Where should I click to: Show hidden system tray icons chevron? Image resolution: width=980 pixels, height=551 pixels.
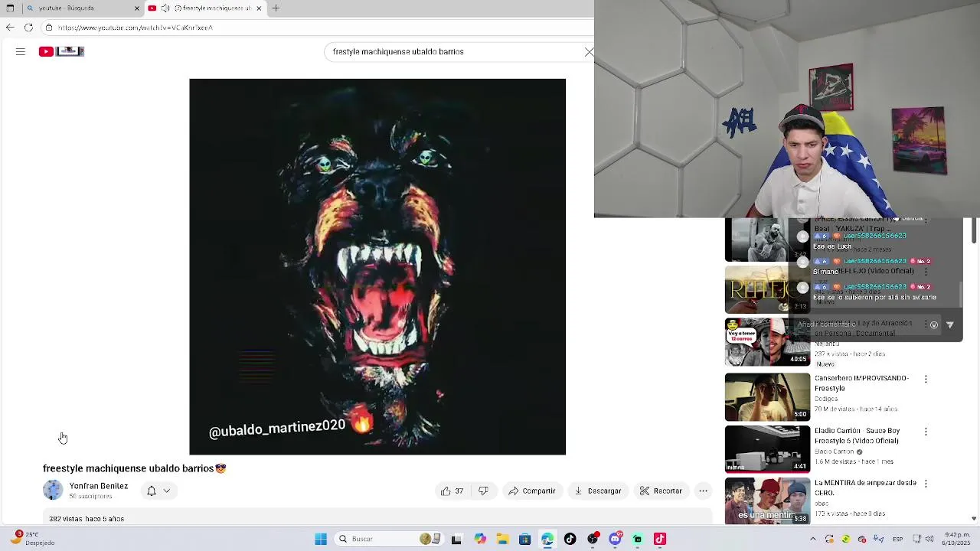813,539
